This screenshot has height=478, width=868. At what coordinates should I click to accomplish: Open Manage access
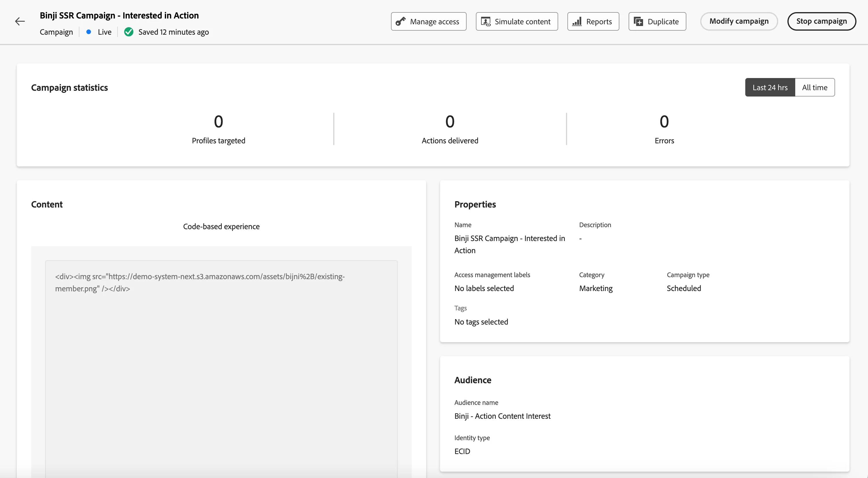pos(429,22)
